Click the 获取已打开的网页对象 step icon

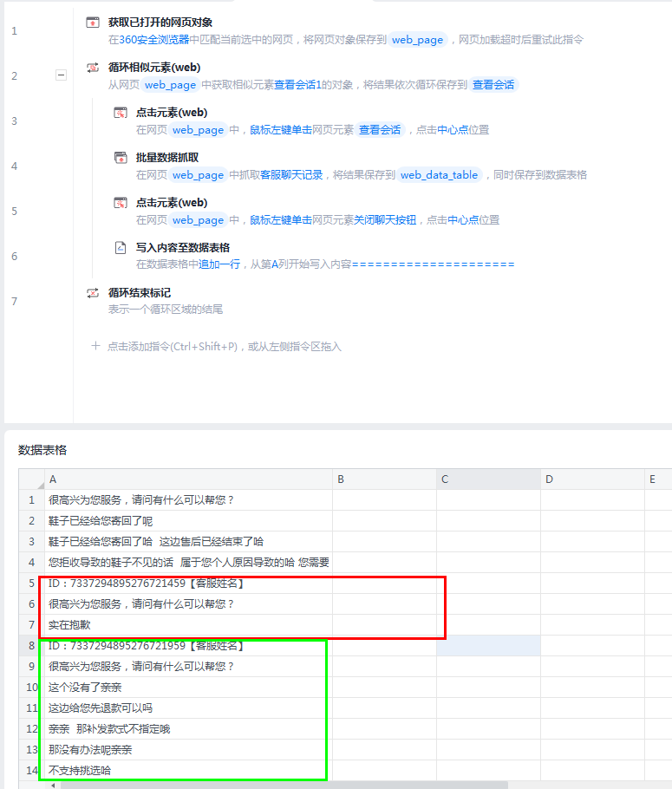pyautogui.click(x=93, y=23)
